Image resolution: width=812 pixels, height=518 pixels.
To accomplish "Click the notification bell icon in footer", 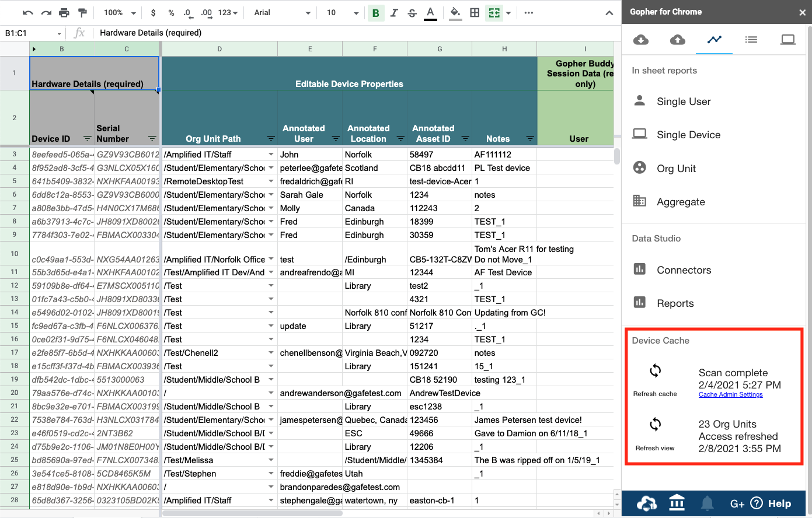I will 707,503.
